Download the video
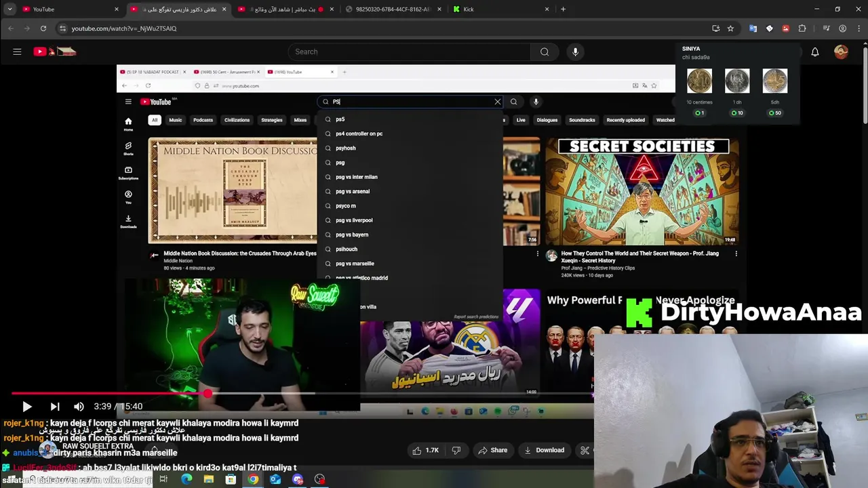868x488 pixels. click(x=544, y=450)
